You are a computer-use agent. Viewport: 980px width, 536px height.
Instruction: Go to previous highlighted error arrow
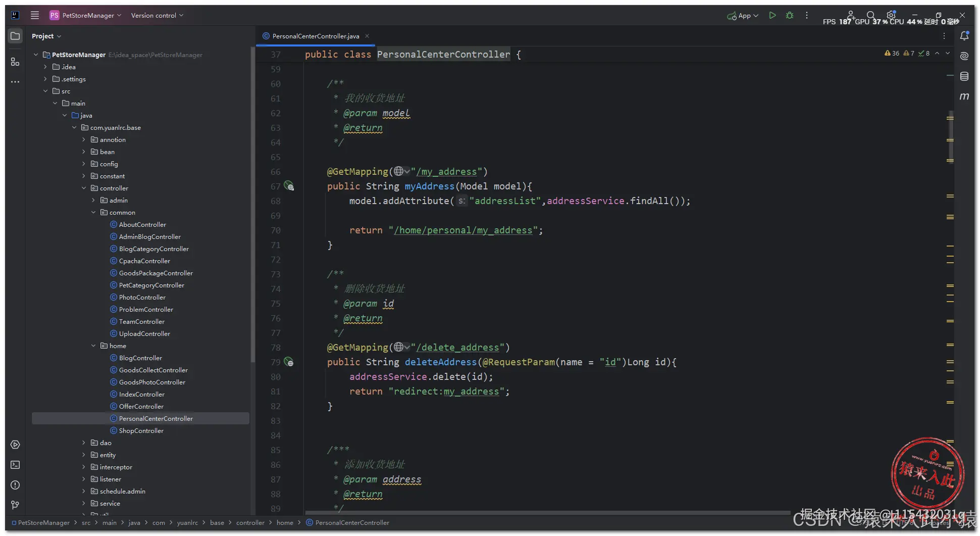tap(937, 53)
